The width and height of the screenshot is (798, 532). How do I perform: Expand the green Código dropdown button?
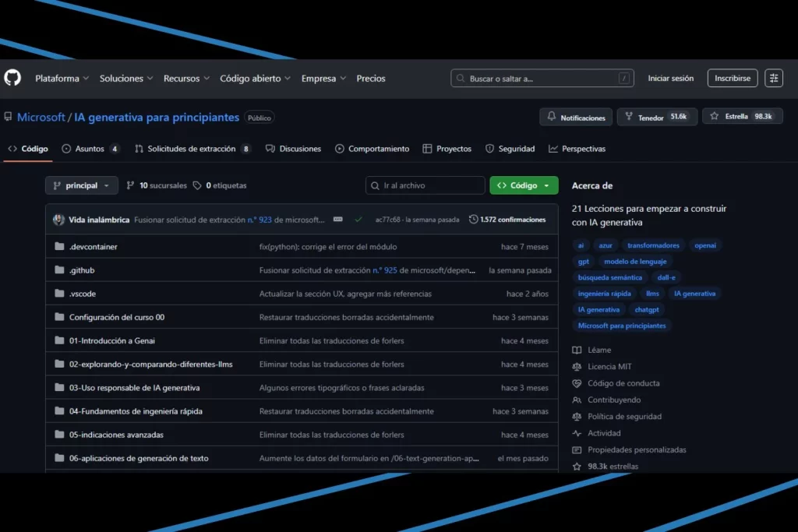click(524, 185)
